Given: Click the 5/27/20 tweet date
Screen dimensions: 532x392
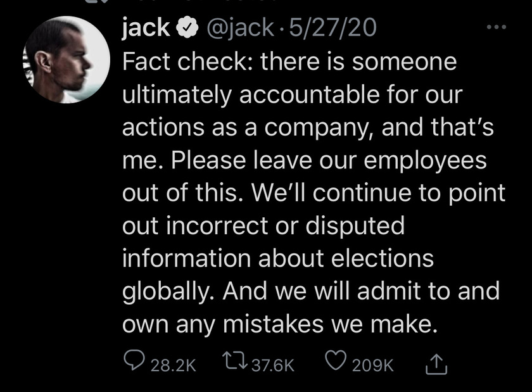Looking at the screenshot, I should [332, 27].
